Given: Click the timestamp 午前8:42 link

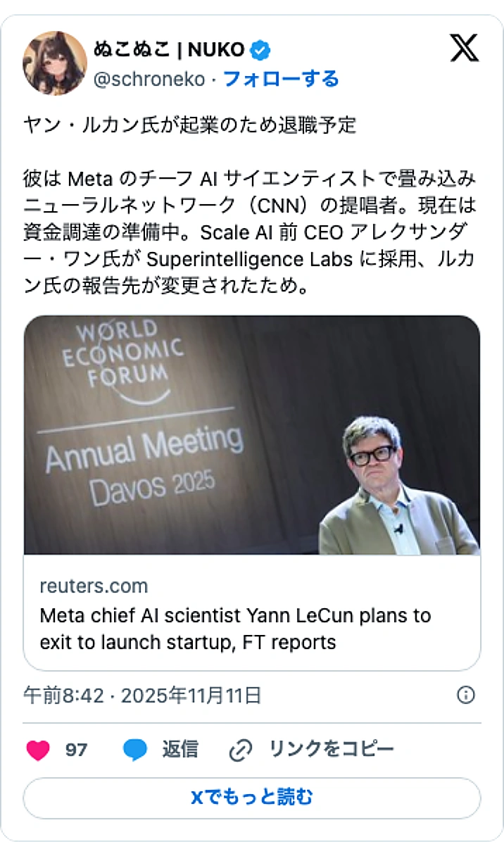Looking at the screenshot, I should coord(63,695).
